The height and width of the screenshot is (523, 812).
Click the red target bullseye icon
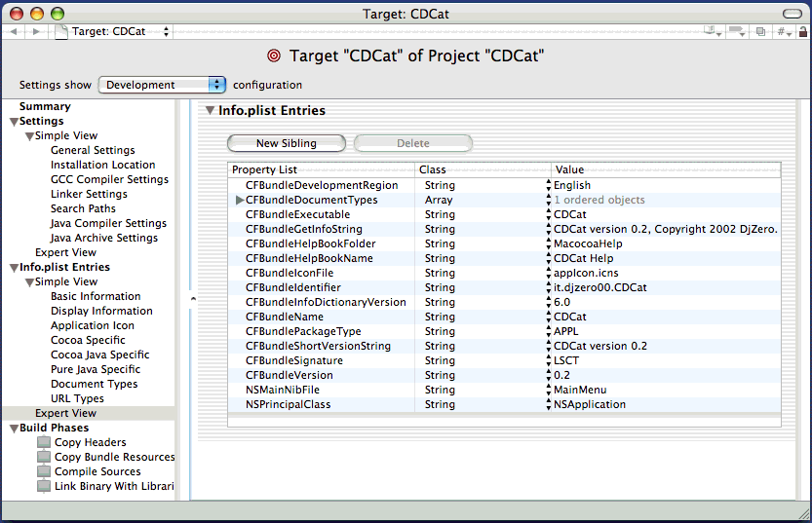coord(274,56)
